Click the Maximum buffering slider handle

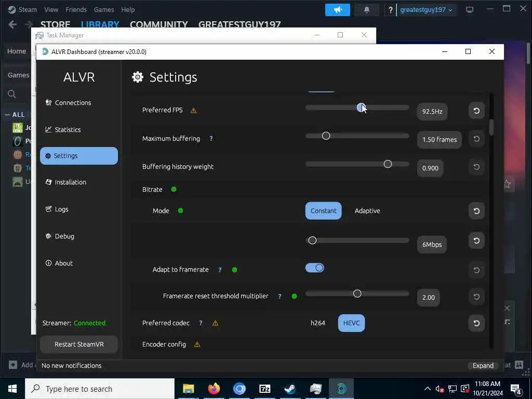pyautogui.click(x=326, y=136)
